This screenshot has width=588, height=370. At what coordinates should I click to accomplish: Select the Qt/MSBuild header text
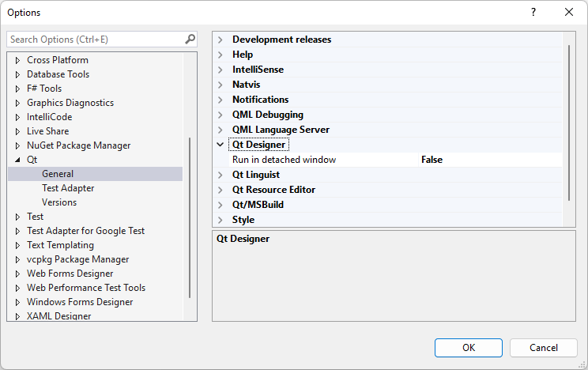258,205
